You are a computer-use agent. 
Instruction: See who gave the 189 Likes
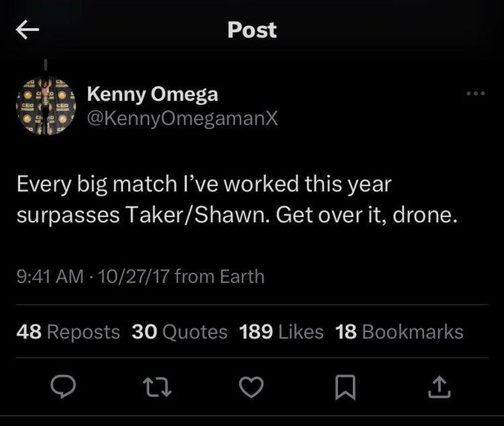282,332
